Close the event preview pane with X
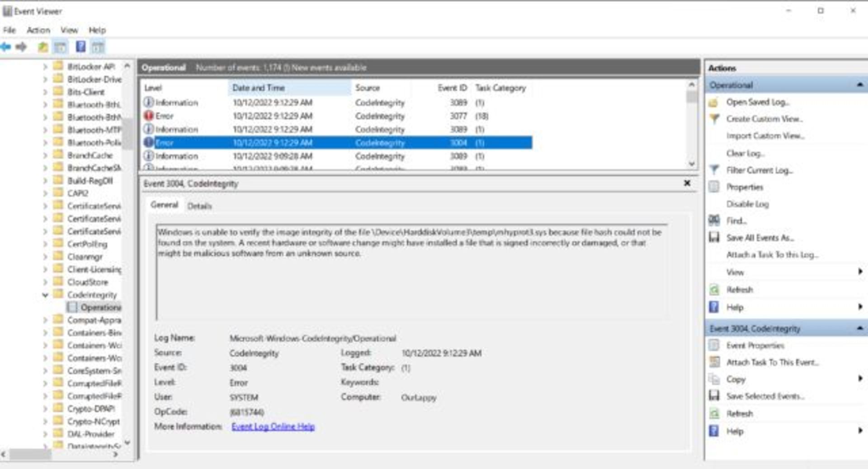Screen dimensions: 868x469 tap(687, 183)
